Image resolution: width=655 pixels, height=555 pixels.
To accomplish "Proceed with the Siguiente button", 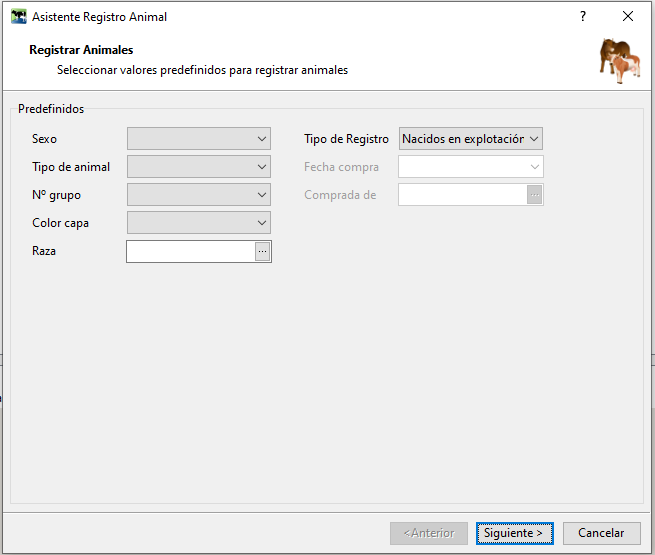I will (x=514, y=533).
